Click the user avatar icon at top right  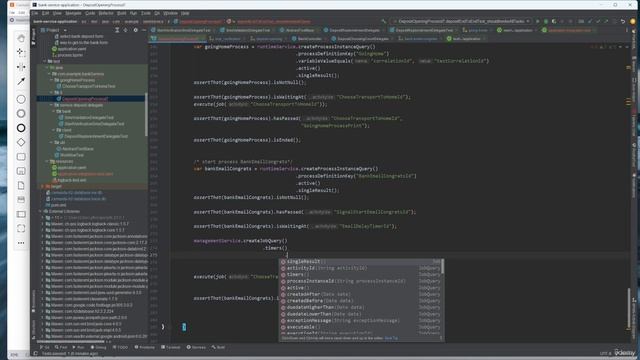[x=633, y=21]
